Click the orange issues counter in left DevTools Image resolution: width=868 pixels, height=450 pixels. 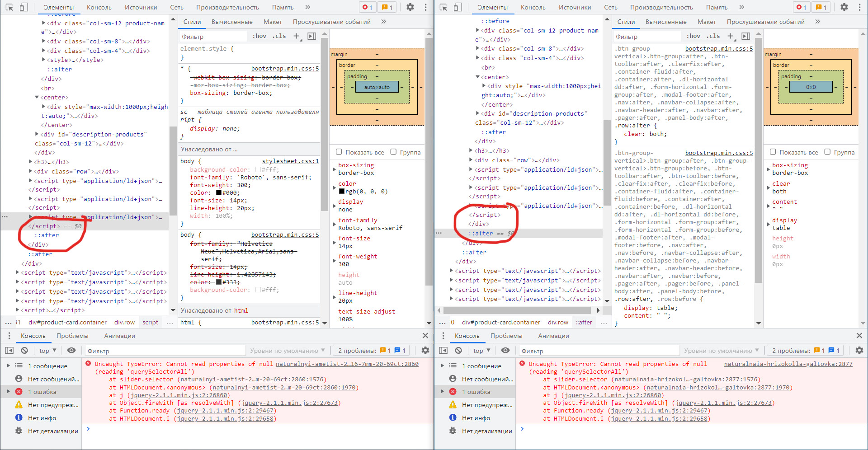point(387,7)
